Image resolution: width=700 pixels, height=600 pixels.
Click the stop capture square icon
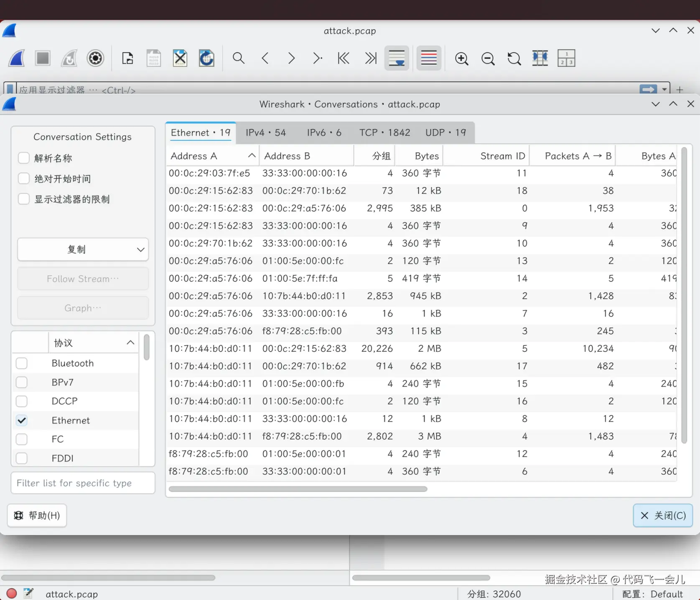pos(43,58)
